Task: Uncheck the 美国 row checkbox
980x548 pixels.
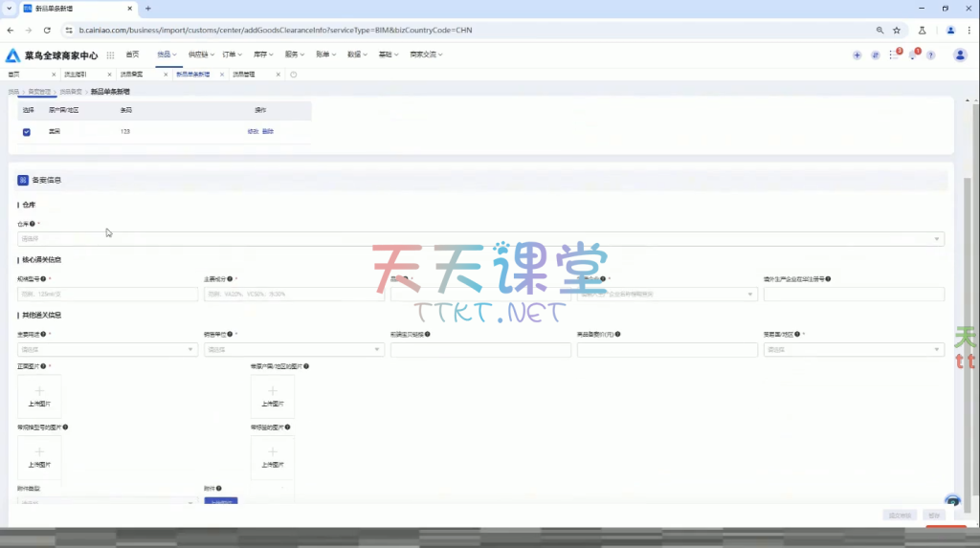Action: click(27, 131)
